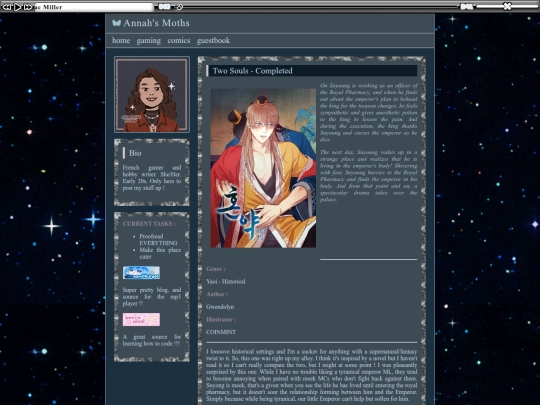This screenshot has width=540, height=405.
Task: Play the song in the music player
Action: (x=18, y=7)
